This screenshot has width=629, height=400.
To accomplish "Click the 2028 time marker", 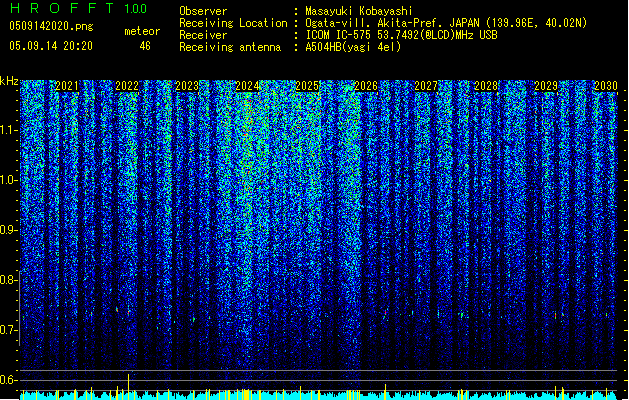I will coord(486,86).
